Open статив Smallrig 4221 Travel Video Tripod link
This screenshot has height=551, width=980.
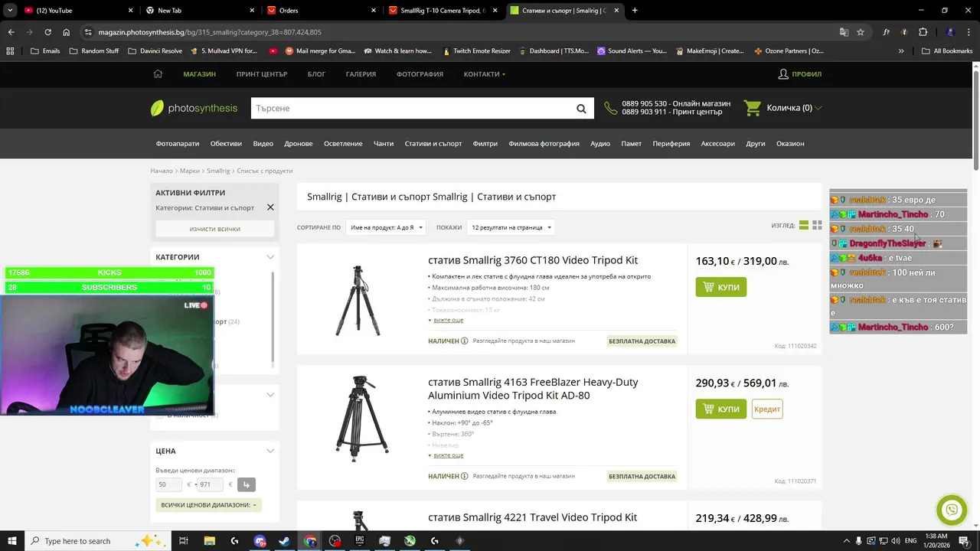(x=533, y=517)
